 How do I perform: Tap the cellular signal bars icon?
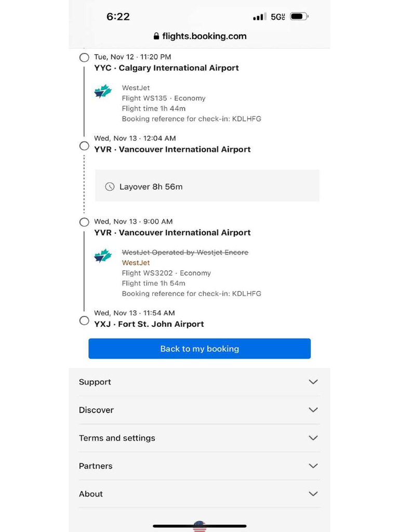(x=259, y=17)
